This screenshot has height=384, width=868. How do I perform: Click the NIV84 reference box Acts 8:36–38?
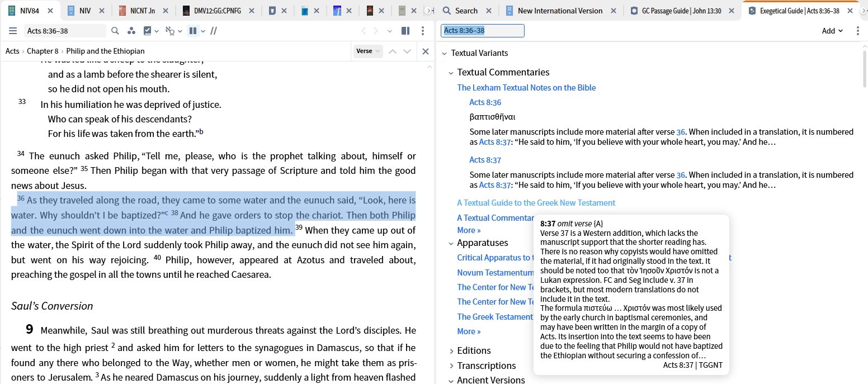pos(65,31)
